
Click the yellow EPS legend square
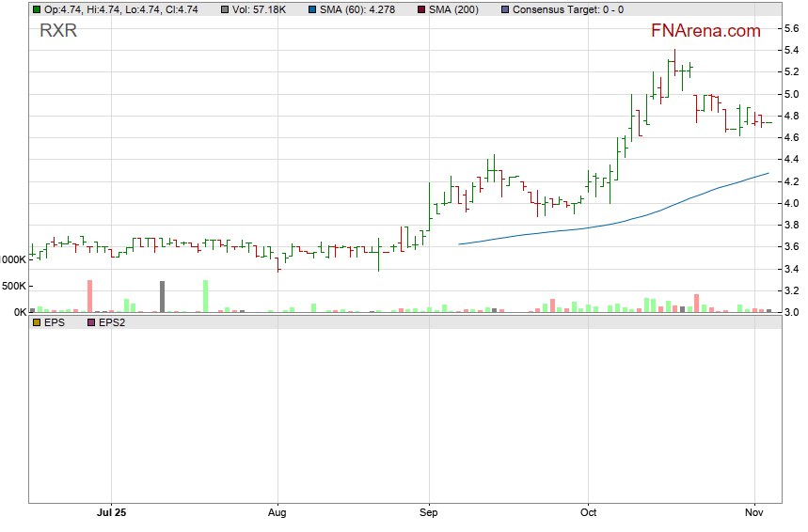pyautogui.click(x=36, y=322)
